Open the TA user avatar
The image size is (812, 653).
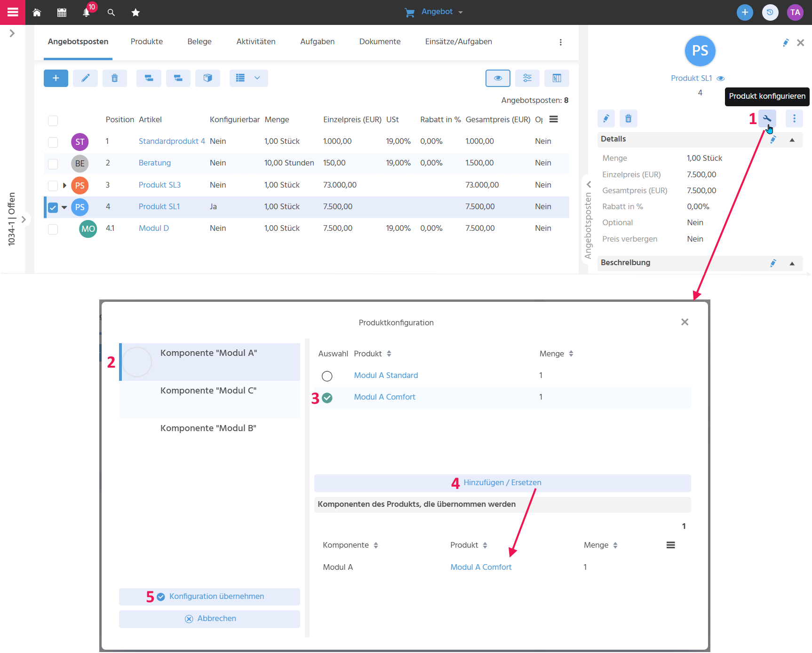(795, 12)
